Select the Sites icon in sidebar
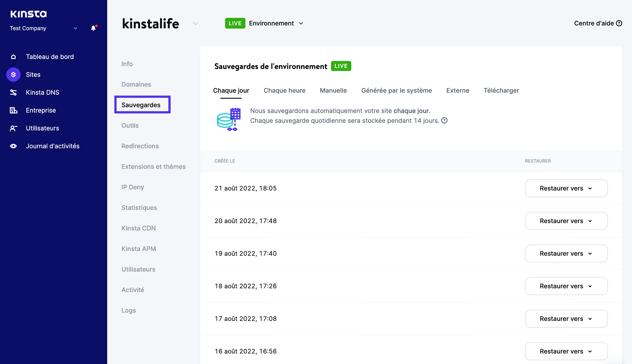 coord(13,74)
